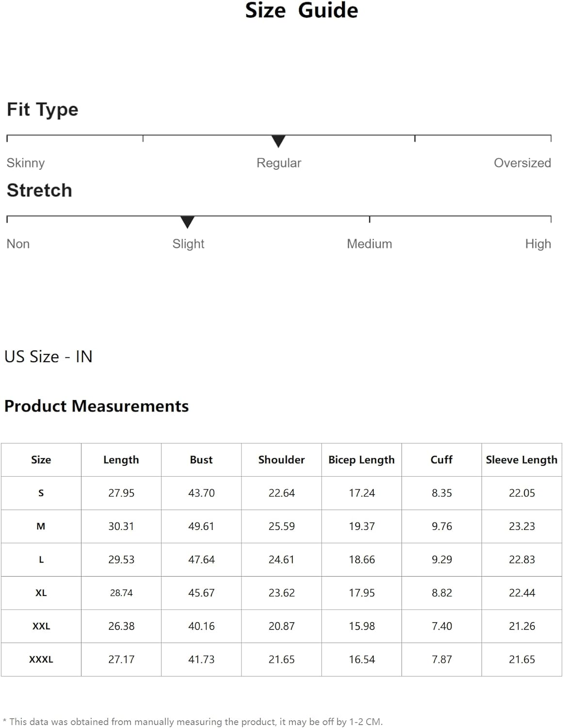
Task: Click the Fit Type Regular triangle marker
Action: (x=278, y=141)
